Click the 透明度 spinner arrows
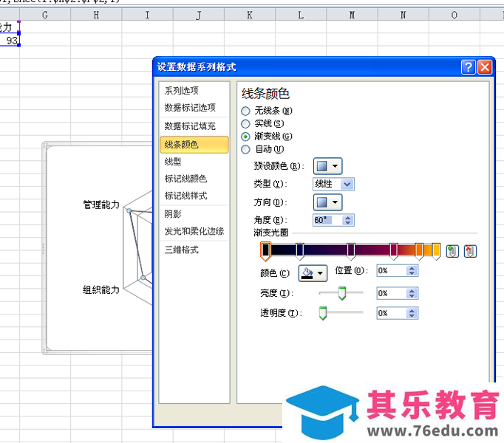This screenshot has width=504, height=443. pyautogui.click(x=412, y=313)
